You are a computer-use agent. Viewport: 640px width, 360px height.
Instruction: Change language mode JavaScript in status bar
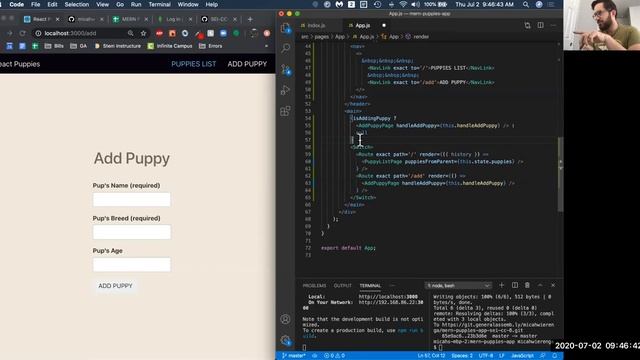522,356
